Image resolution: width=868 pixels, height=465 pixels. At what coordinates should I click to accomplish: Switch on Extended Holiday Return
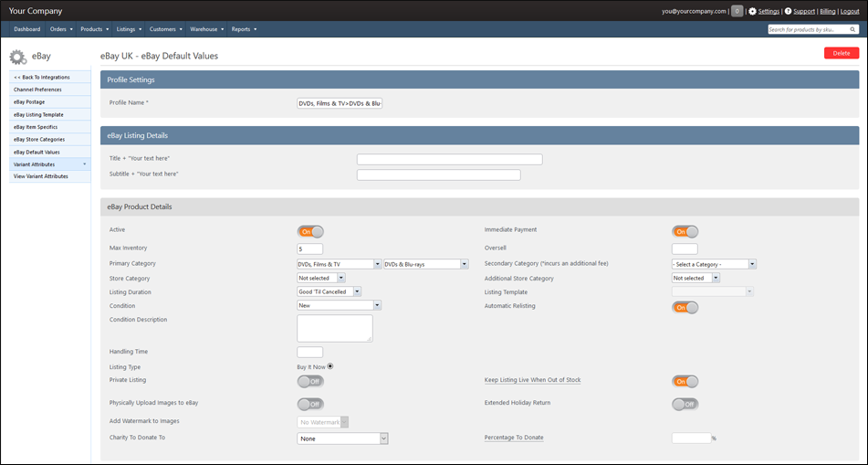coord(685,404)
